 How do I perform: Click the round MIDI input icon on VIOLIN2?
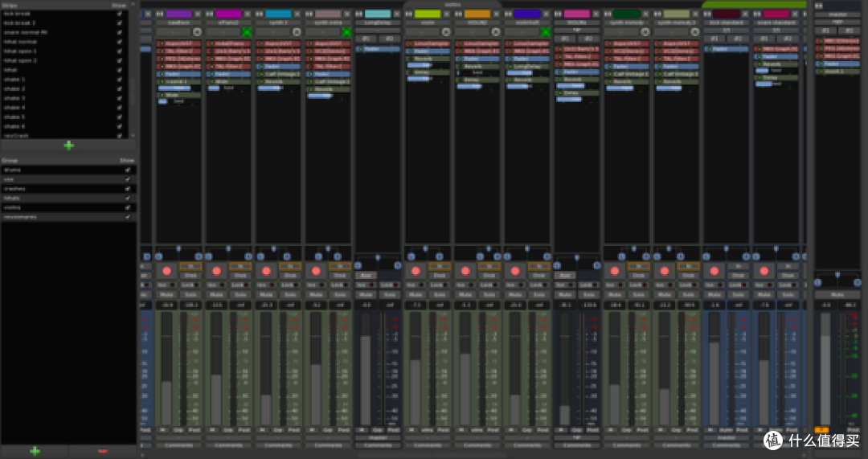496,31
